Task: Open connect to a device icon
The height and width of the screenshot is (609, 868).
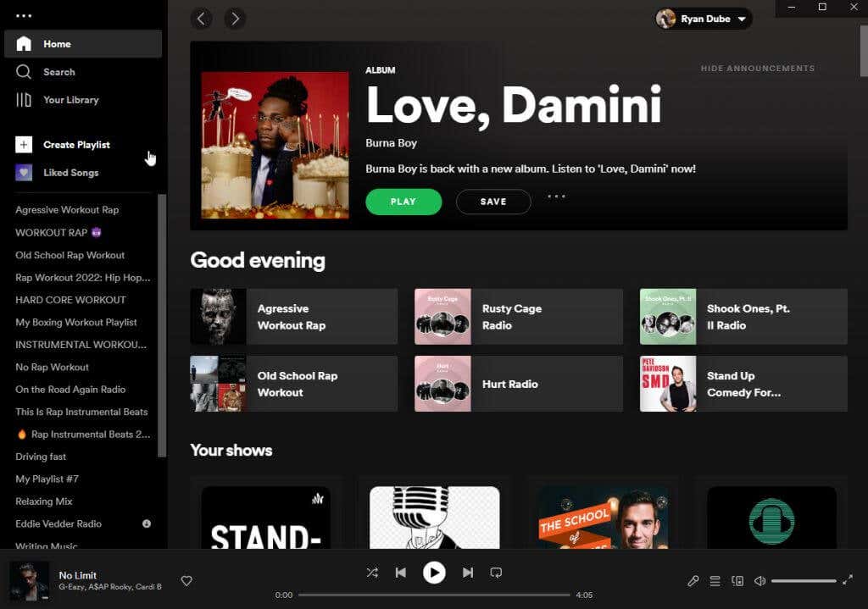Action: [x=737, y=581]
